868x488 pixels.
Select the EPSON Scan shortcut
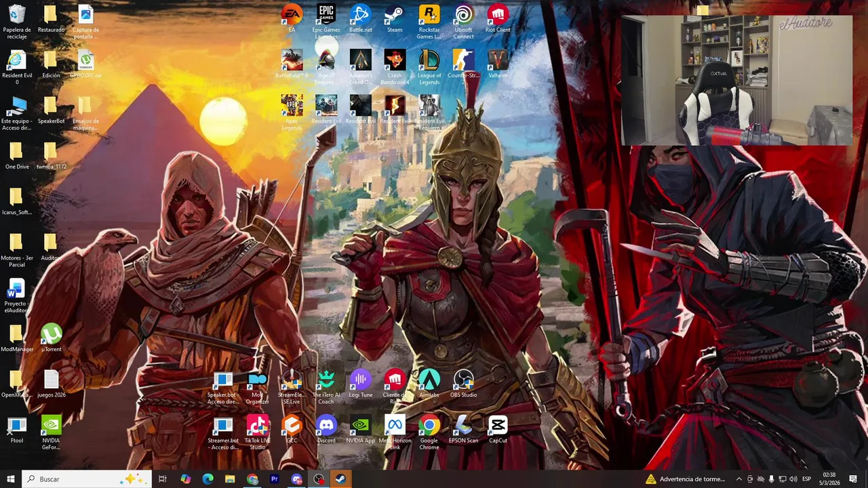click(463, 430)
